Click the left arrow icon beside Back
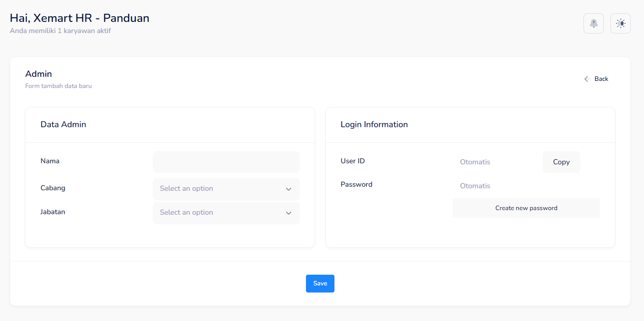 coord(587,79)
